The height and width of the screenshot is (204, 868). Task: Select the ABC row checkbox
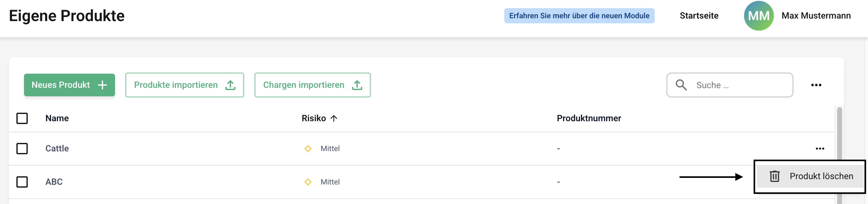22,182
